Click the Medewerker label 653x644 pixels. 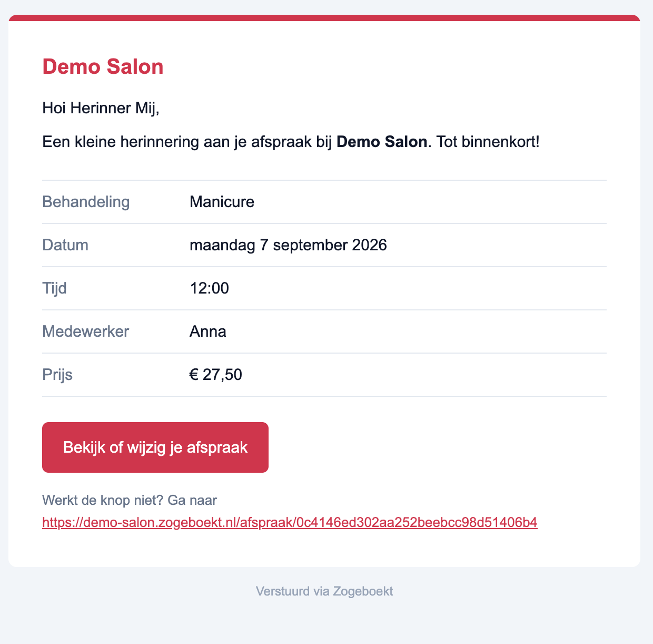click(x=85, y=331)
